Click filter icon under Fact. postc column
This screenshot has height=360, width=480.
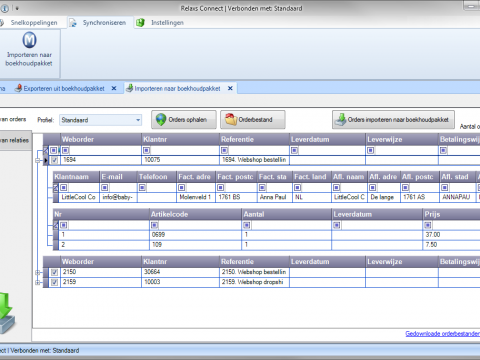coord(220,188)
